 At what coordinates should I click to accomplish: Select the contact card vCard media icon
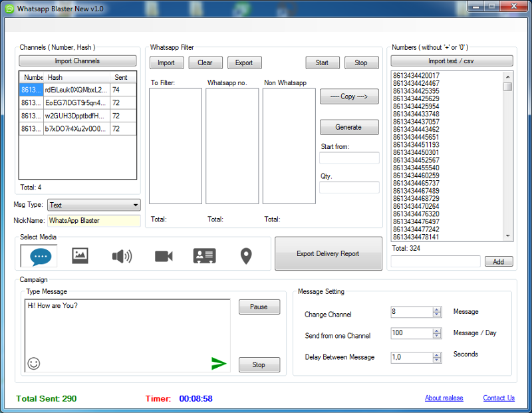click(205, 256)
